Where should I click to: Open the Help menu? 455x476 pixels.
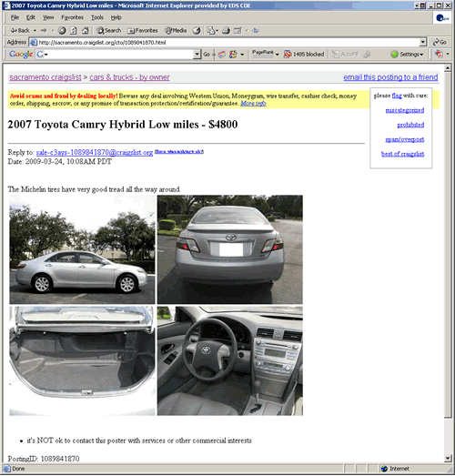[x=116, y=17]
